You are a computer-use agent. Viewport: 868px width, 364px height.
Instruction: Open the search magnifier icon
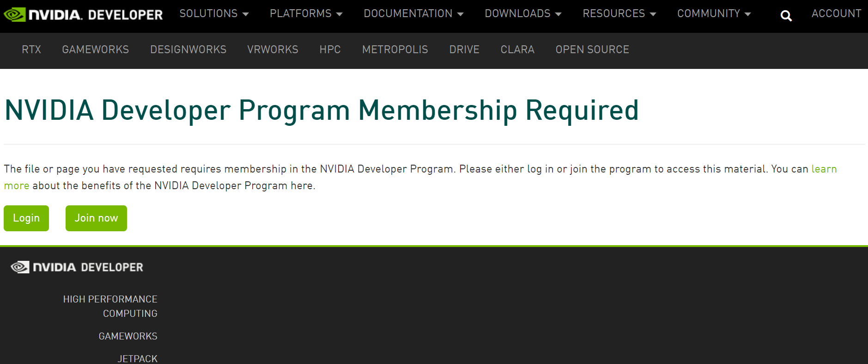click(x=786, y=16)
